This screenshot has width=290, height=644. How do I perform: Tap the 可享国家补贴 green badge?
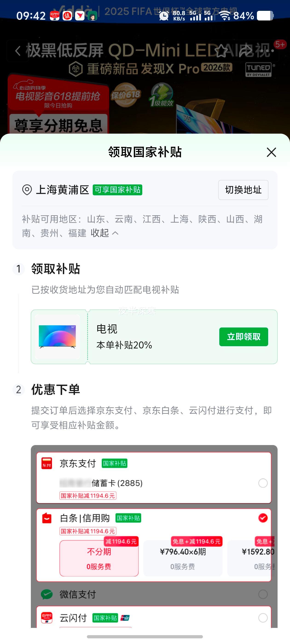pos(117,190)
